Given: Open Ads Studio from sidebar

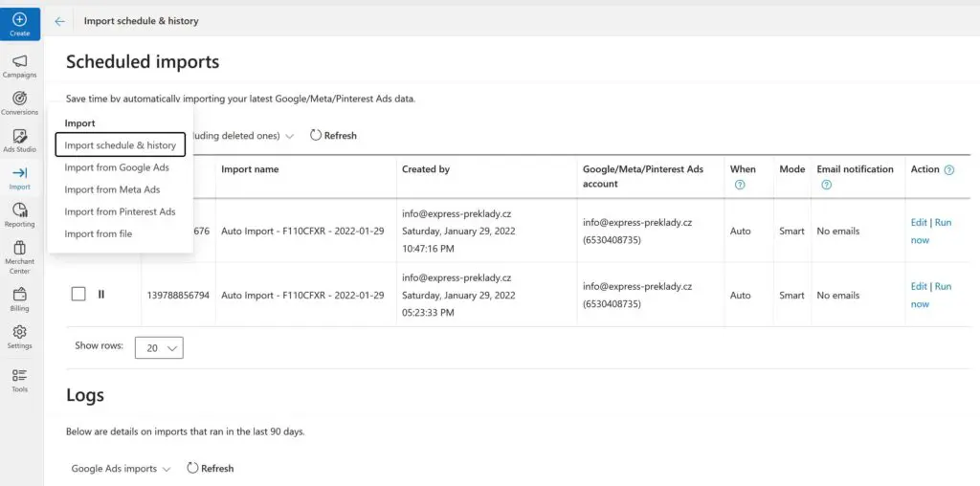Looking at the screenshot, I should click(19, 141).
